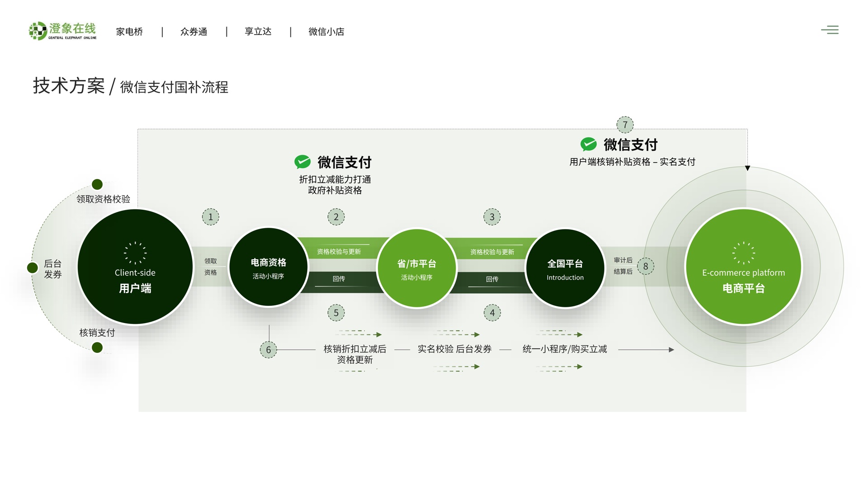Click the dark green dot beside 后台发券
868x488 pixels.
[x=33, y=268]
